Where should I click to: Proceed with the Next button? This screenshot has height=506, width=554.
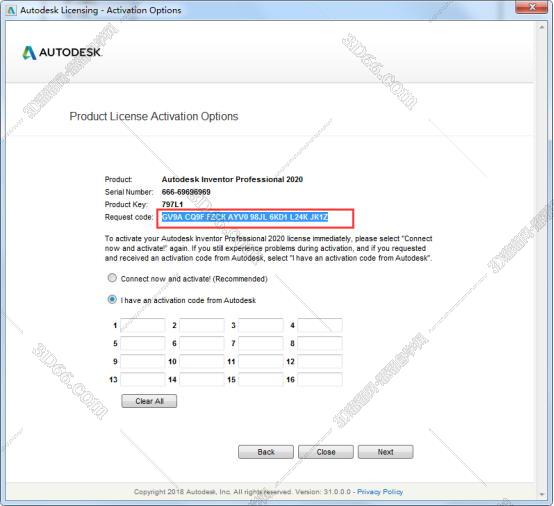(x=385, y=452)
